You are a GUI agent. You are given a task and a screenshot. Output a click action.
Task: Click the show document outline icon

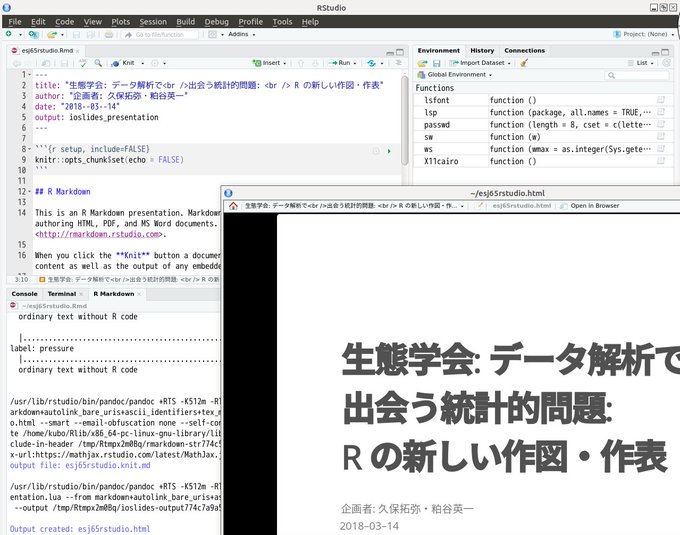(x=398, y=63)
